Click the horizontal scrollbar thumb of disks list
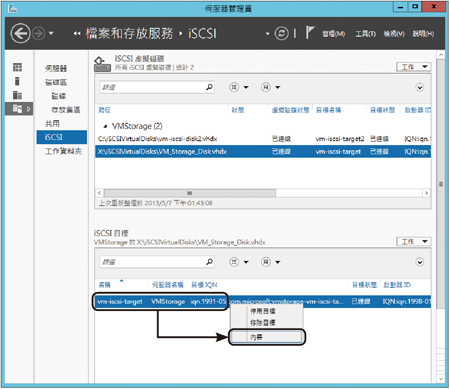Viewport: 450px width, 389px height. point(190,193)
